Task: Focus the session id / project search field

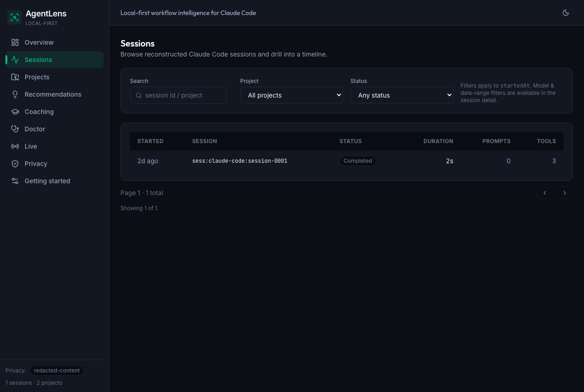Action: click(x=178, y=95)
